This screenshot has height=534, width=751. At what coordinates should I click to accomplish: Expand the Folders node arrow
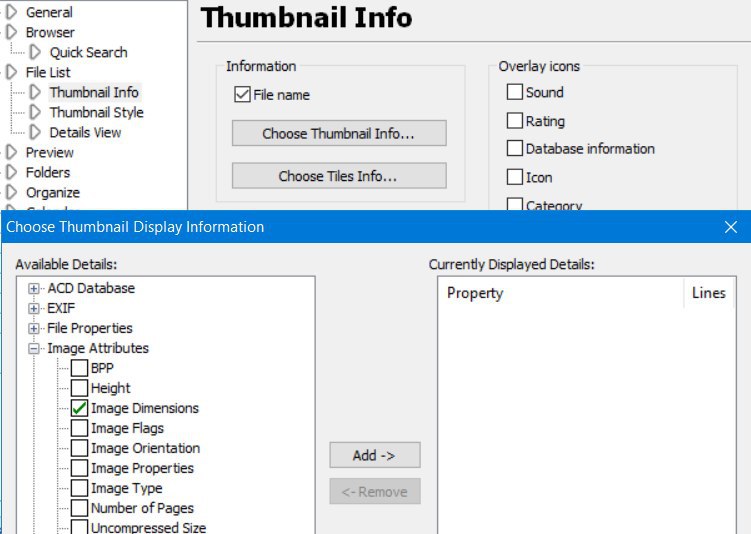[x=11, y=172]
